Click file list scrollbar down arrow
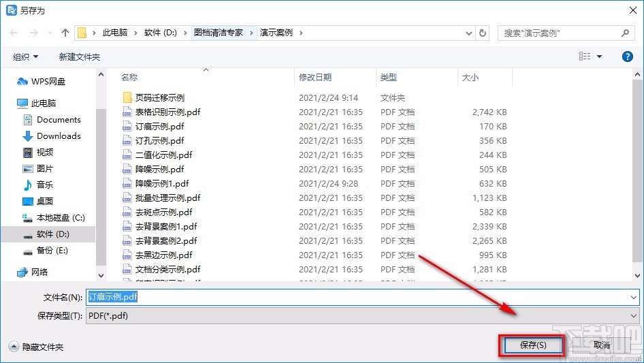644x363 pixels. [x=637, y=276]
